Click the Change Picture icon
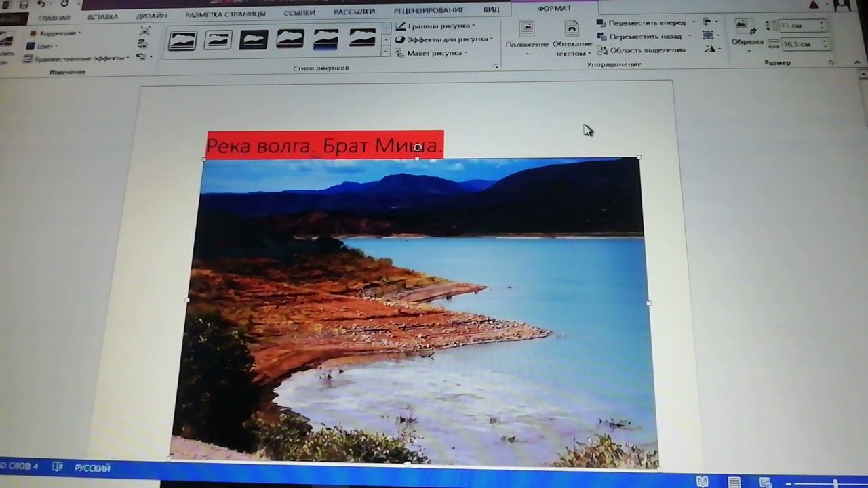868x488 pixels. (143, 44)
